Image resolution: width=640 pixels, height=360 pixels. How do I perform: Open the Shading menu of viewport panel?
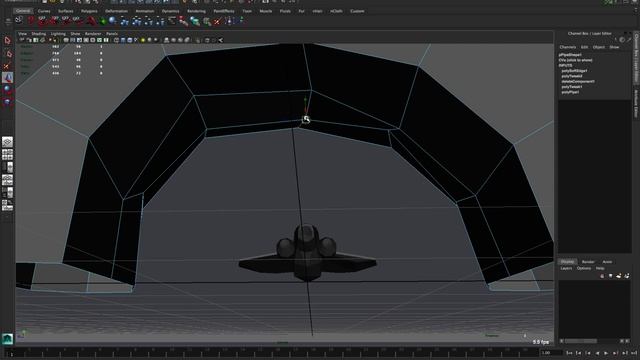[39, 34]
